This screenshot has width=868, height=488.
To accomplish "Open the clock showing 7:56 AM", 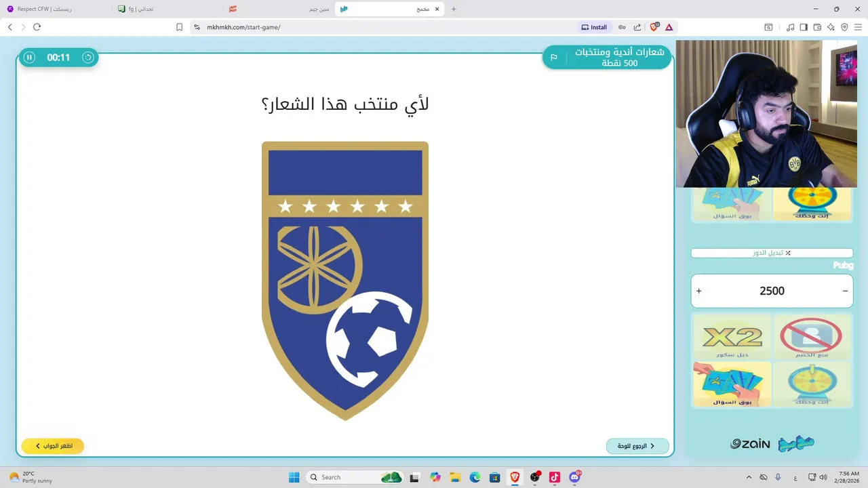I will tap(848, 477).
